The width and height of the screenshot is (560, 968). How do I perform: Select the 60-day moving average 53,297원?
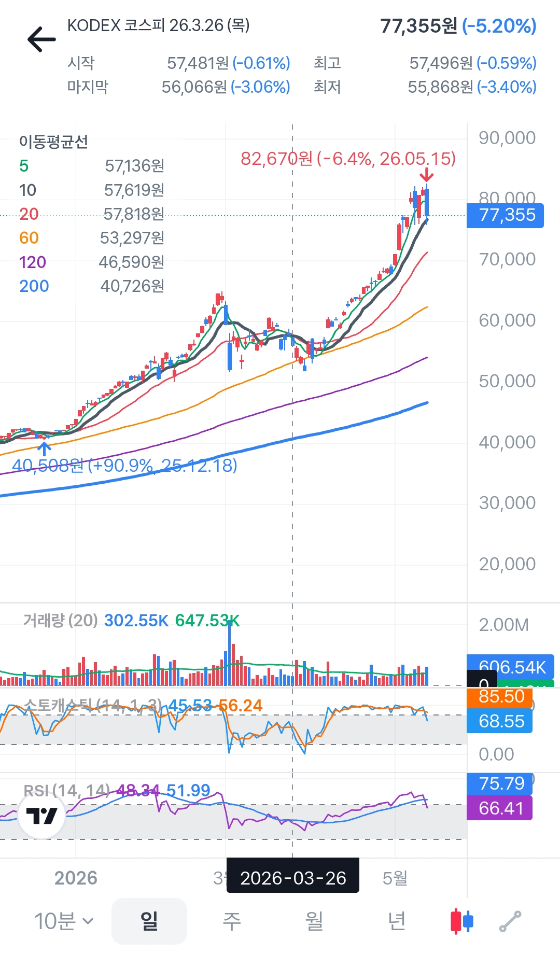(x=92, y=238)
